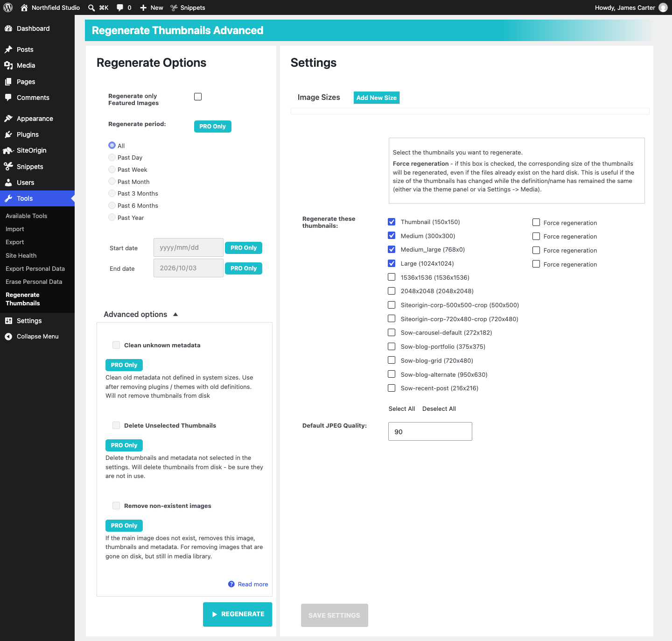The height and width of the screenshot is (641, 672).
Task: Click the End date input field
Action: 189,268
